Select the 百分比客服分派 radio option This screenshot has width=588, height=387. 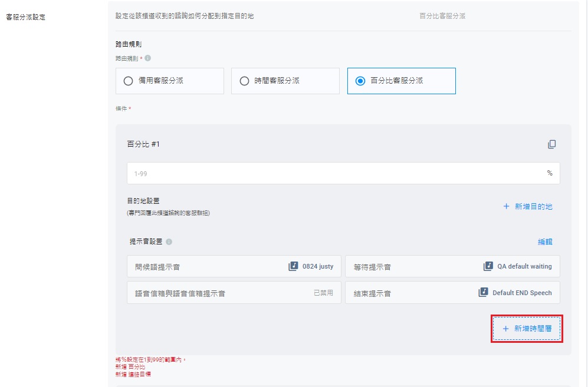402,81
